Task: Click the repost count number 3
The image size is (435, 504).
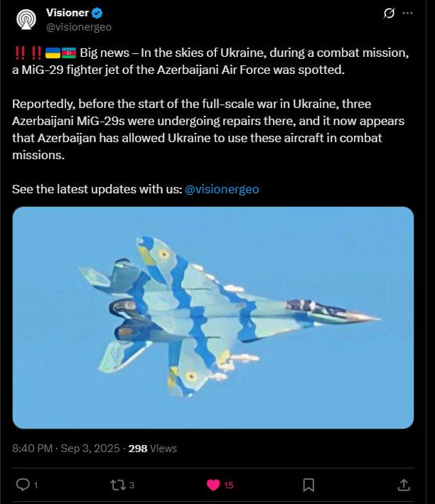Action: coord(131,485)
